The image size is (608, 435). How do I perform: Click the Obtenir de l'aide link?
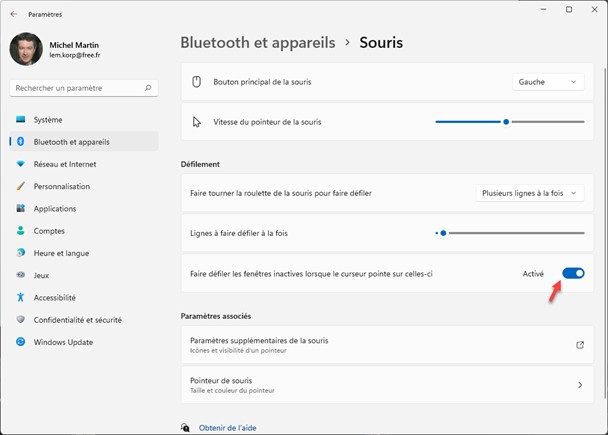tap(227, 427)
